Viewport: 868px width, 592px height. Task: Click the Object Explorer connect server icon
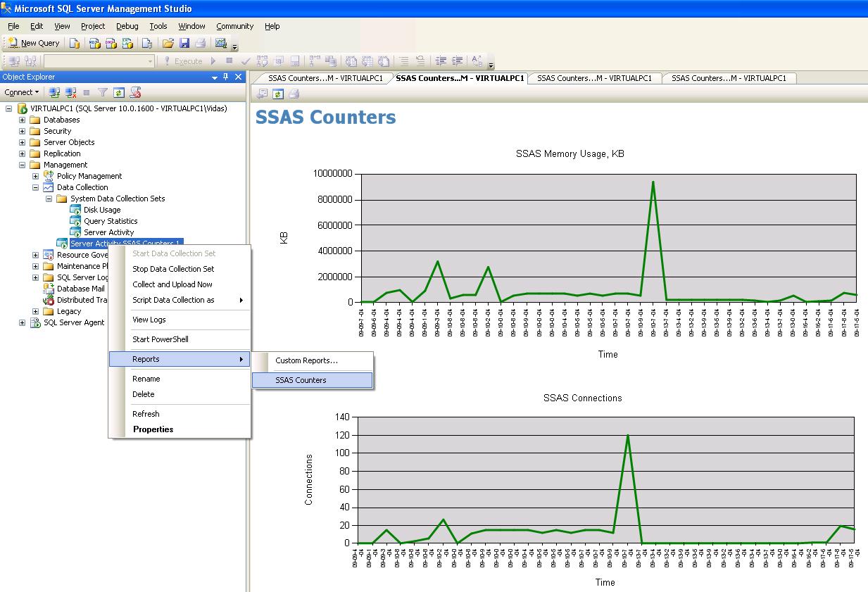[x=54, y=92]
